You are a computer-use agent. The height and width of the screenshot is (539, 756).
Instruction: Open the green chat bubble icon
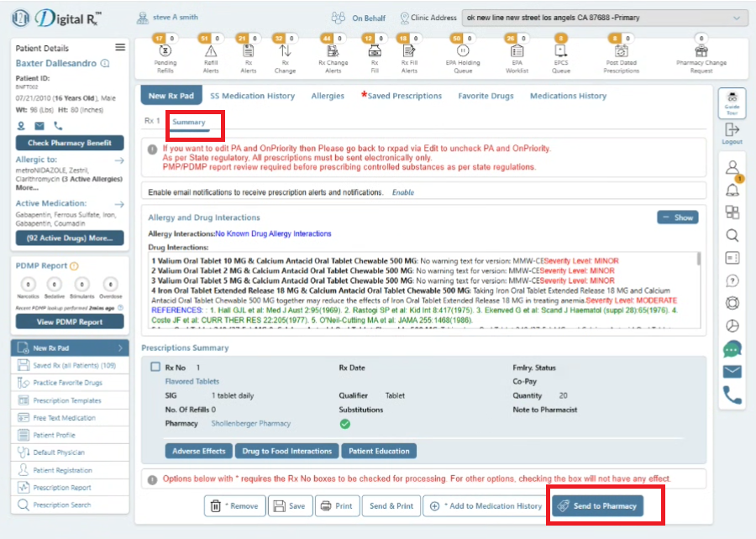(x=732, y=348)
